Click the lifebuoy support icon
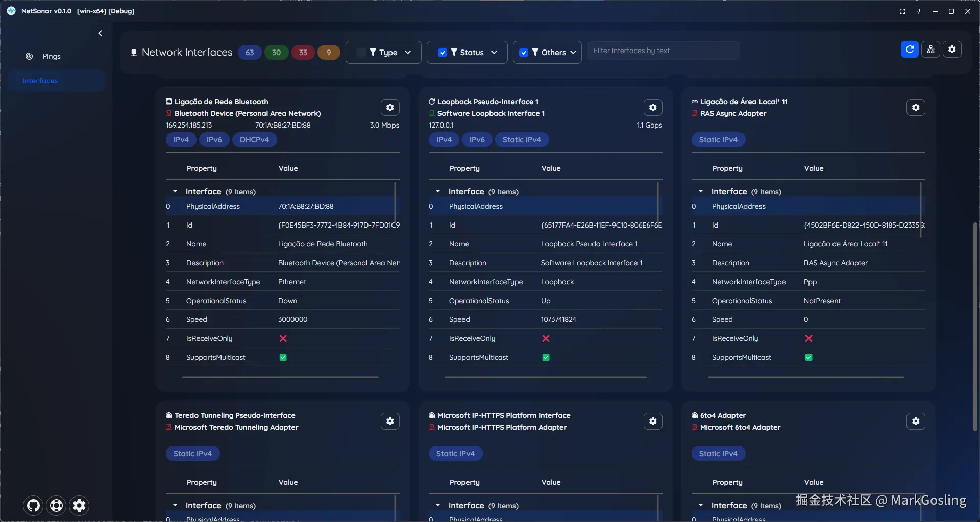 56,506
